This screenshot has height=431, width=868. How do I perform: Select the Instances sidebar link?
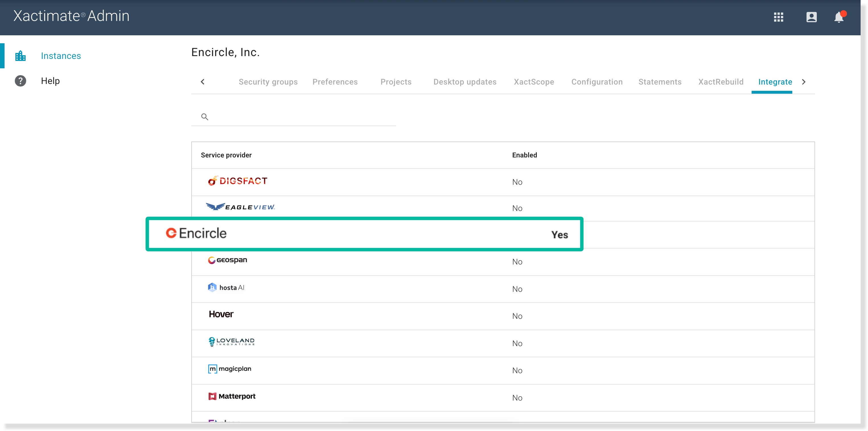(61, 56)
